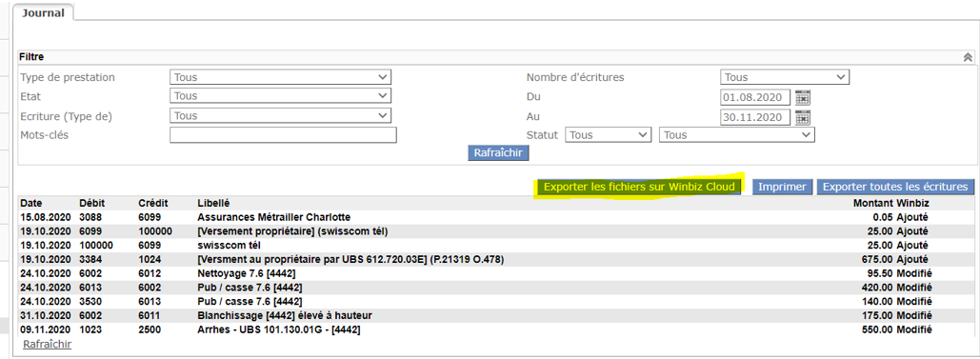The height and width of the screenshot is (359, 980).
Task: Open the second Statut dropdown
Action: pos(737,135)
